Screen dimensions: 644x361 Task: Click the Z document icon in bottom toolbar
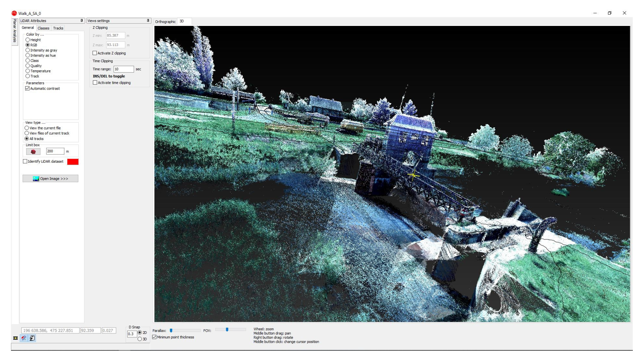pyautogui.click(x=32, y=338)
